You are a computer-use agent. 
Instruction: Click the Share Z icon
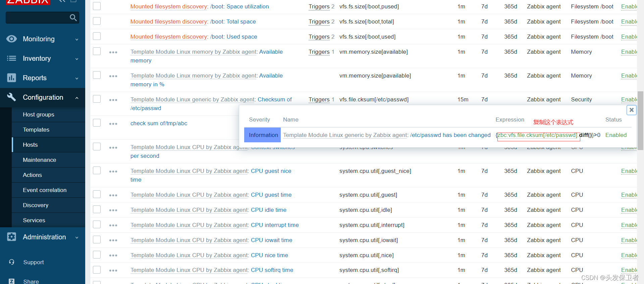[11, 281]
